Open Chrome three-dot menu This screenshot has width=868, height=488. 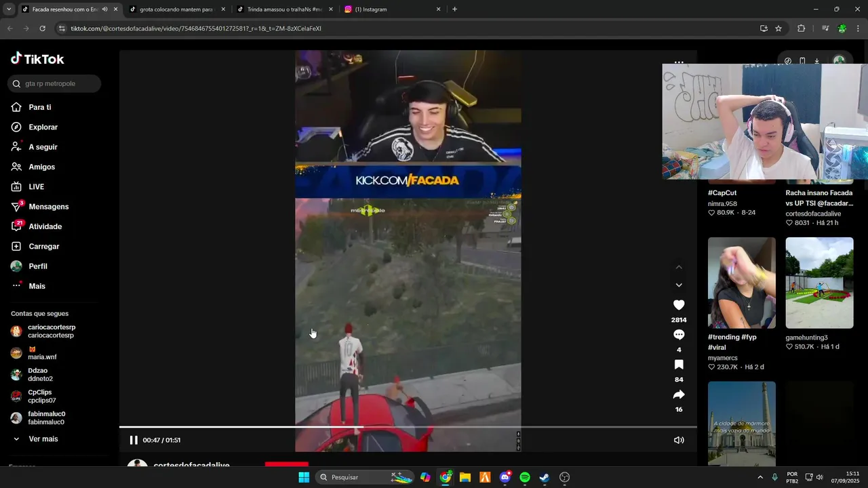[x=859, y=28]
